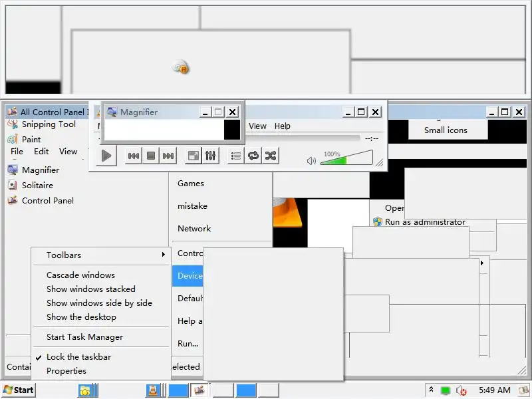Click the green network tray icon
Screen dimensions: 532x399
click(x=445, y=390)
